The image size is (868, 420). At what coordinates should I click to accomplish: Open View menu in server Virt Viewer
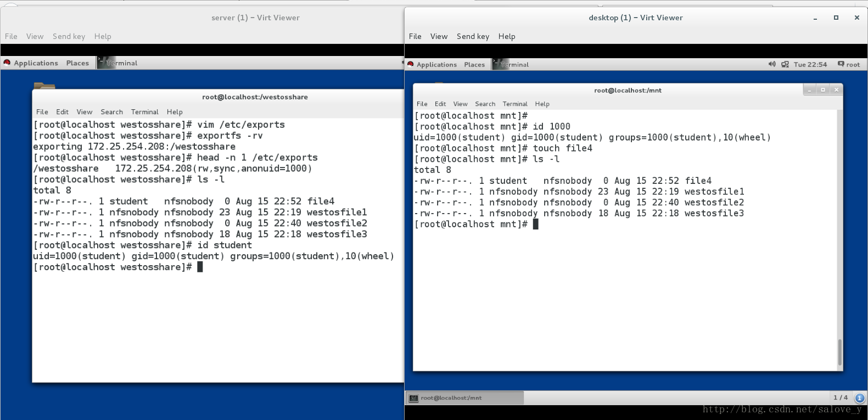point(35,36)
